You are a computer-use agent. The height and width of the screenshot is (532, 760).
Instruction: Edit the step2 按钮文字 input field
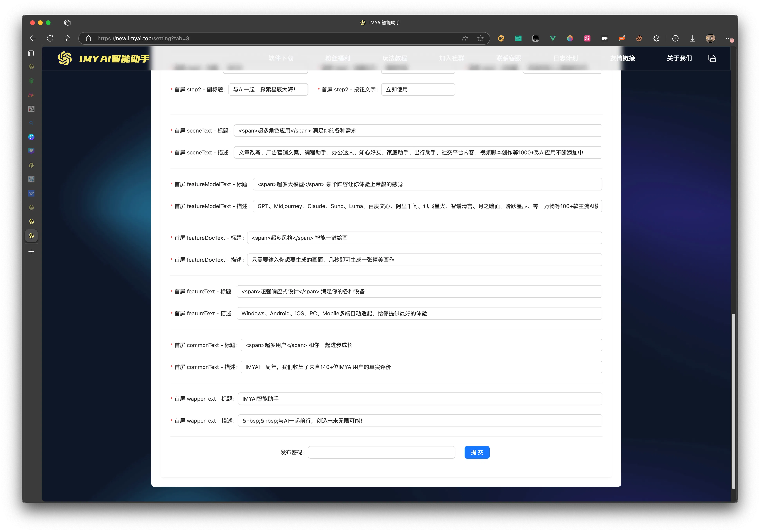(x=418, y=89)
